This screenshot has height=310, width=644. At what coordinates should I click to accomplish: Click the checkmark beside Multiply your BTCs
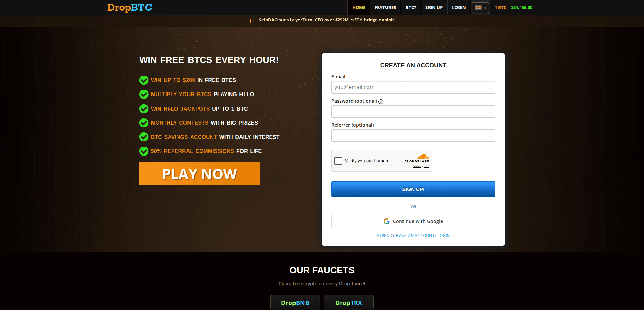tap(144, 95)
